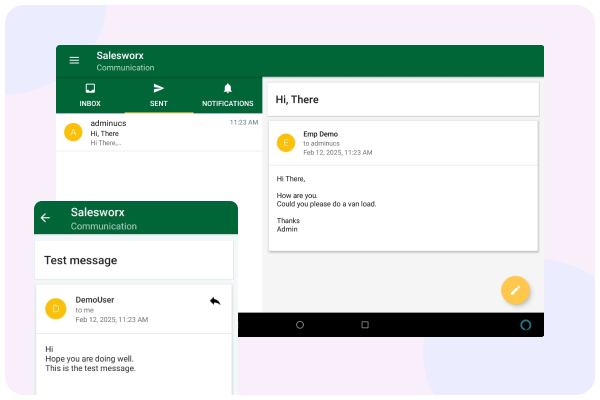Viewport: 600px width, 400px height.
Task: Click the yellow 'A' avatar for adminucs
Action: pos(72,132)
